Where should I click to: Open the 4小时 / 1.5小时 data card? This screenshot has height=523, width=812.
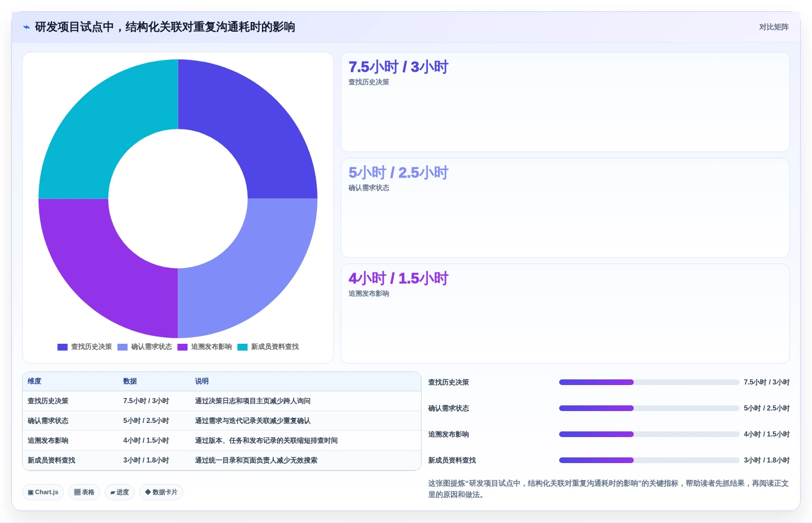(565, 314)
